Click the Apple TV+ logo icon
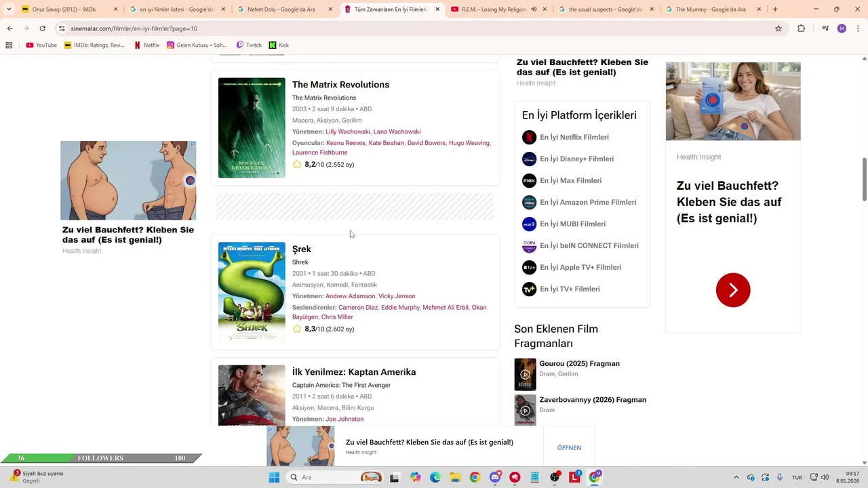The image size is (868, 488). tap(529, 268)
